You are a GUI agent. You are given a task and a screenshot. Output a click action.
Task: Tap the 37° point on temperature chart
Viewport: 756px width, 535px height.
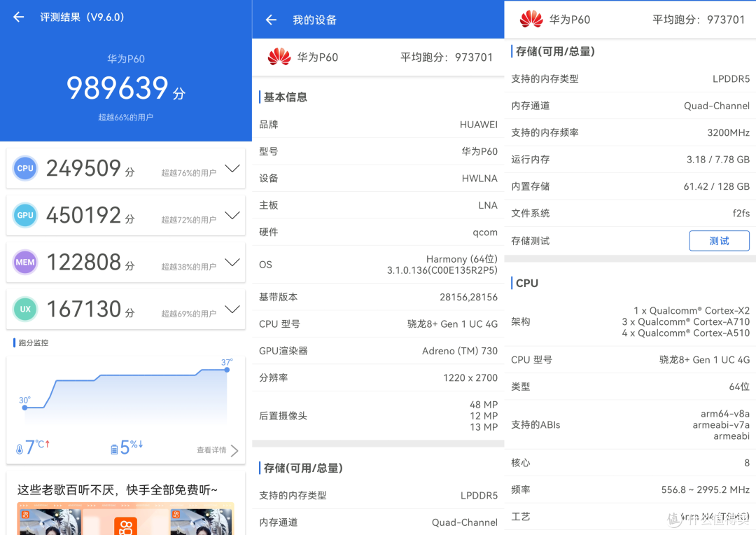[227, 370]
